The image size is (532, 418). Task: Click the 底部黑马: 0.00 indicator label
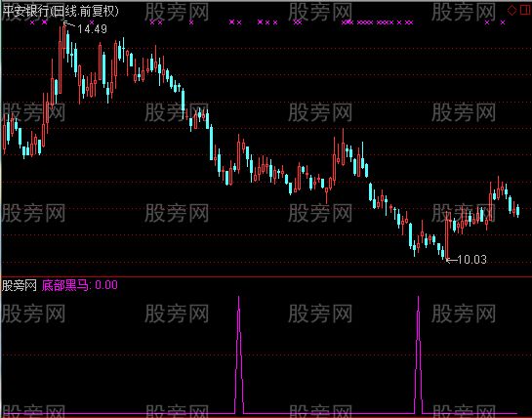80,285
